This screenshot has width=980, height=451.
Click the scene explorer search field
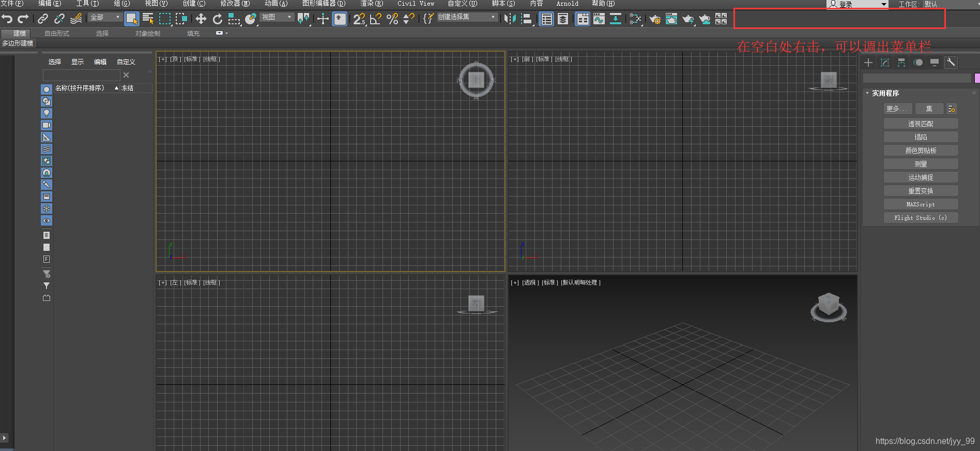pos(81,75)
